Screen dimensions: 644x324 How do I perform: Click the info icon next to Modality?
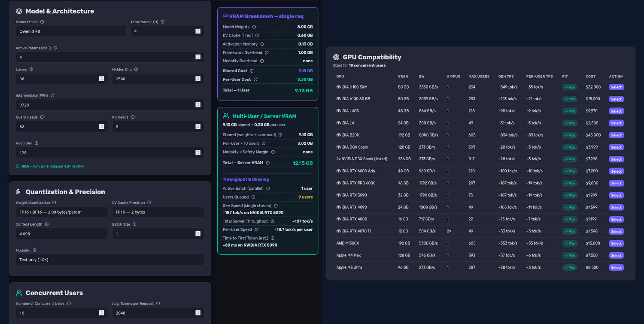[x=35, y=251]
